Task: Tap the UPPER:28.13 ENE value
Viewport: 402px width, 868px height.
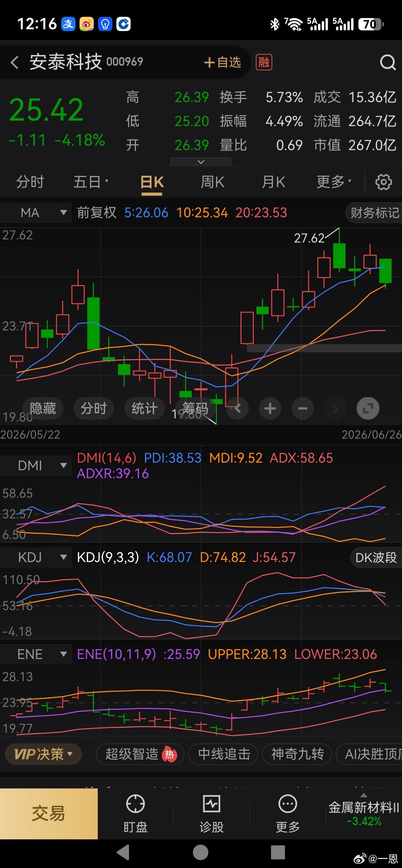Action: coord(247,654)
